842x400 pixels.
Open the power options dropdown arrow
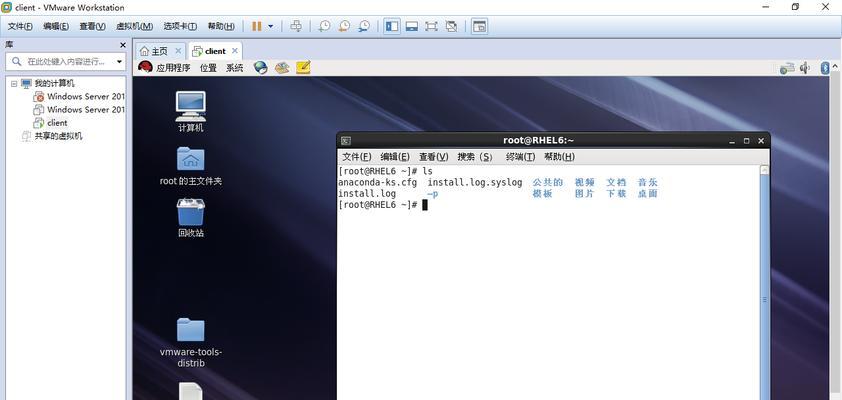[270, 26]
